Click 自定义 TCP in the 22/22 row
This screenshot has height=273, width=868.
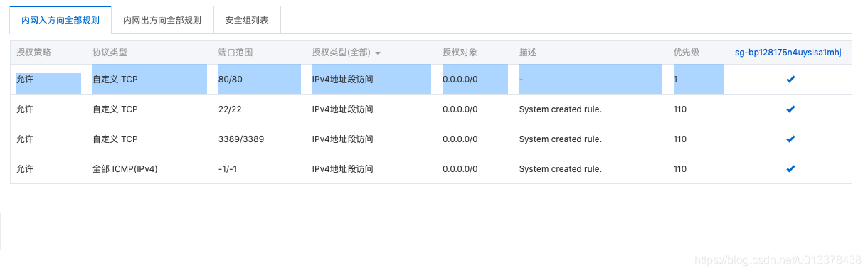[x=115, y=109]
